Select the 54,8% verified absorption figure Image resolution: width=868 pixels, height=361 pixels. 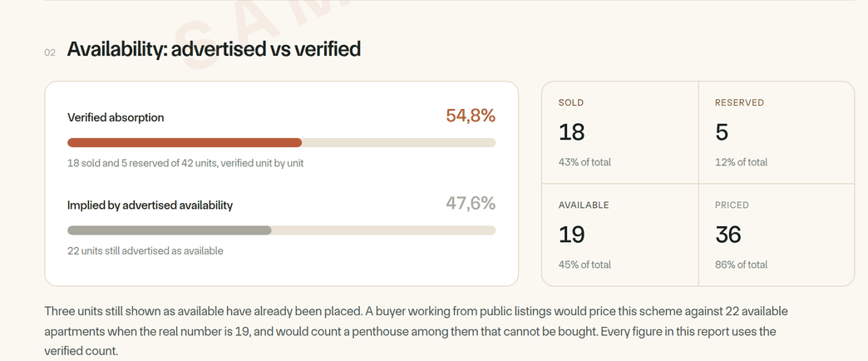pos(470,116)
